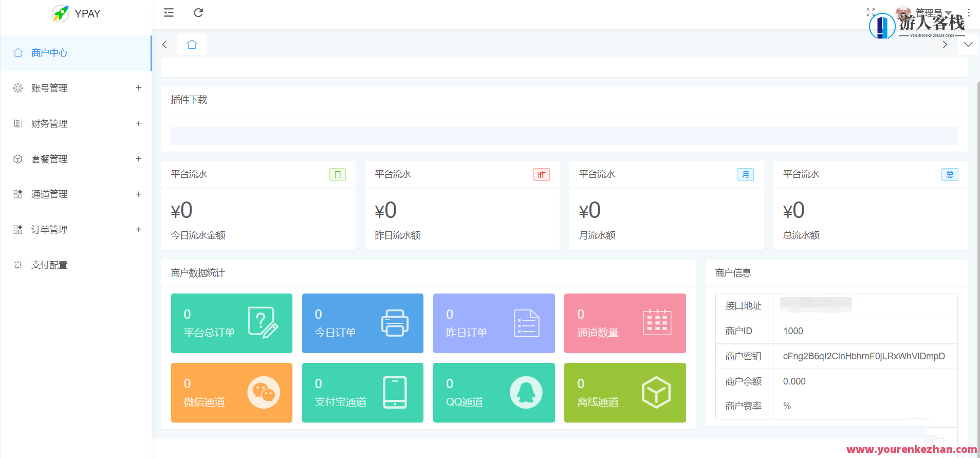Open the home tab icon
980x458 pixels.
(192, 45)
